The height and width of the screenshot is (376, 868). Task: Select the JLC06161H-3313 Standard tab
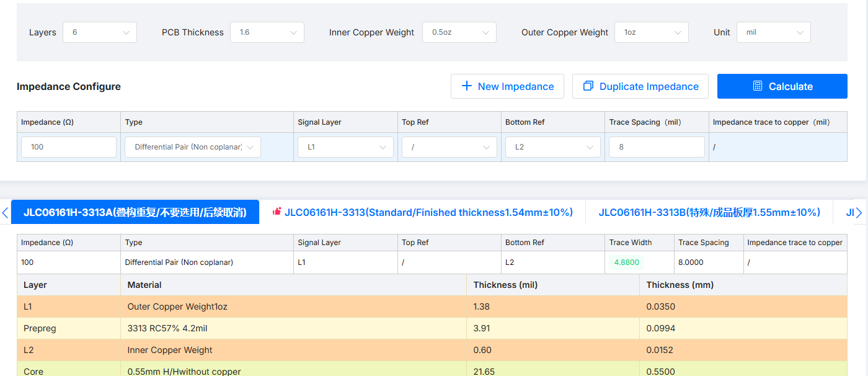pos(428,212)
